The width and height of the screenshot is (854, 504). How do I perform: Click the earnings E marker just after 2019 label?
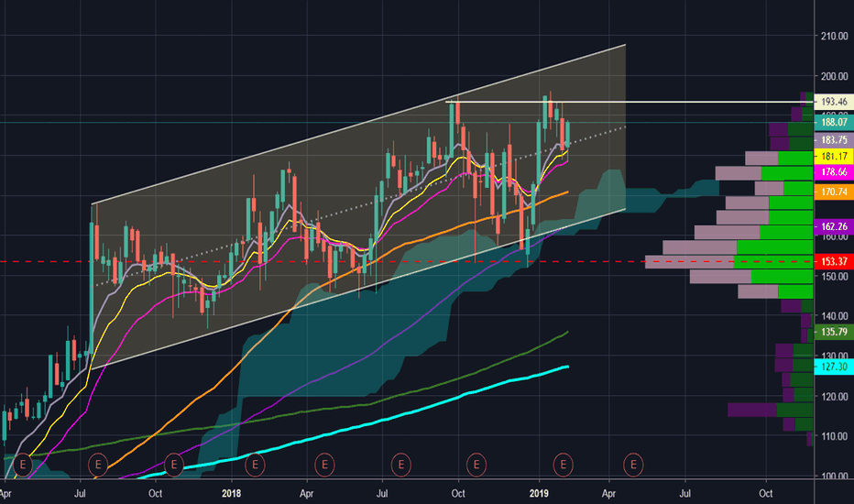(563, 465)
